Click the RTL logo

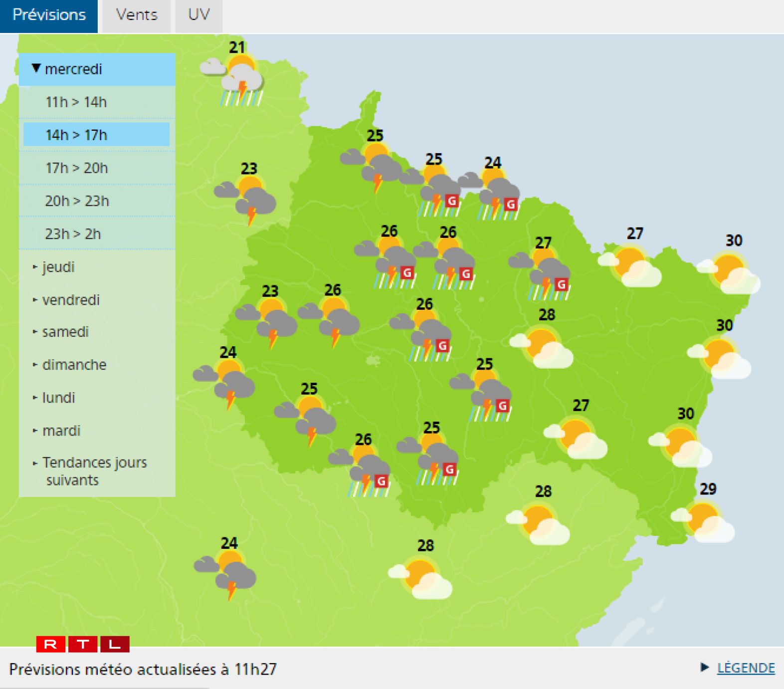point(83,644)
